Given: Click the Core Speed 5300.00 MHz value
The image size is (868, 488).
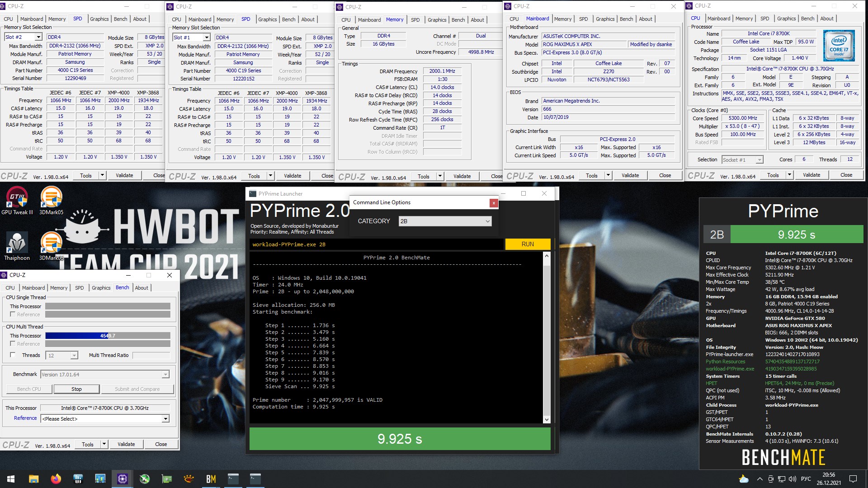Looking at the screenshot, I should (743, 118).
